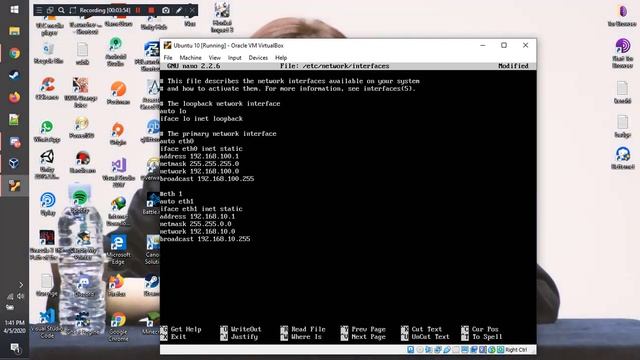640x360 pixels.
Task: Click terminal line 'broadcast 192.168.10.255'
Action: coord(205,239)
